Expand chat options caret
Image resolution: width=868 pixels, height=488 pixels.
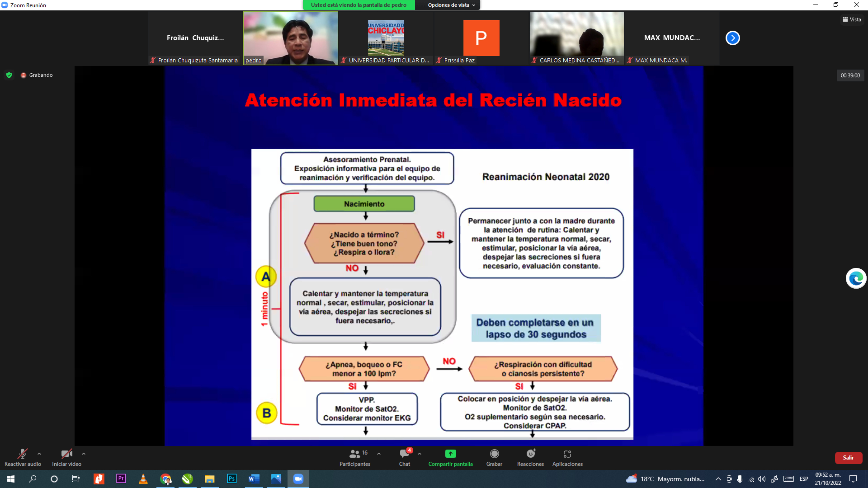click(x=419, y=454)
